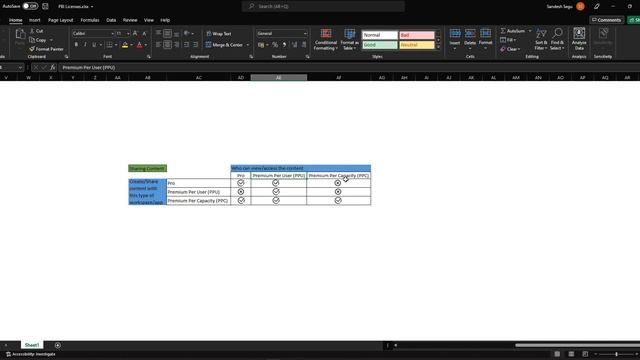Toggle Underline formatting
The image size is (640, 360).
pos(94,45)
